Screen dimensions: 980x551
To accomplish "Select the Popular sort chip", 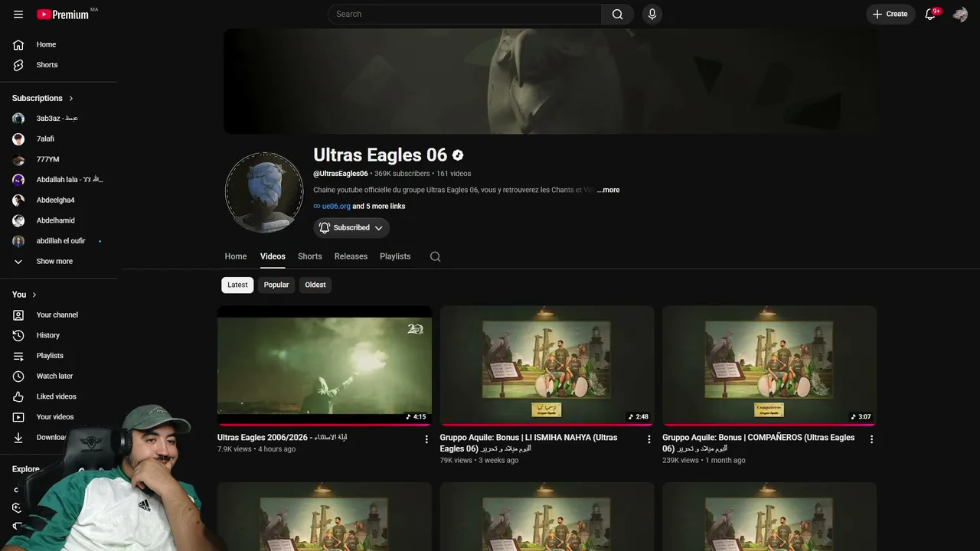I will click(276, 285).
